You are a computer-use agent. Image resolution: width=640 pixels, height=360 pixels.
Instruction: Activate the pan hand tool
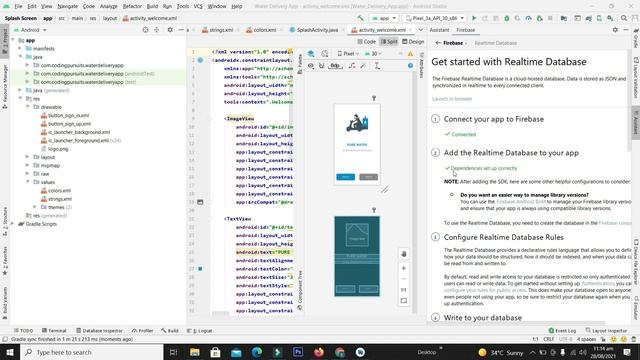point(404,253)
